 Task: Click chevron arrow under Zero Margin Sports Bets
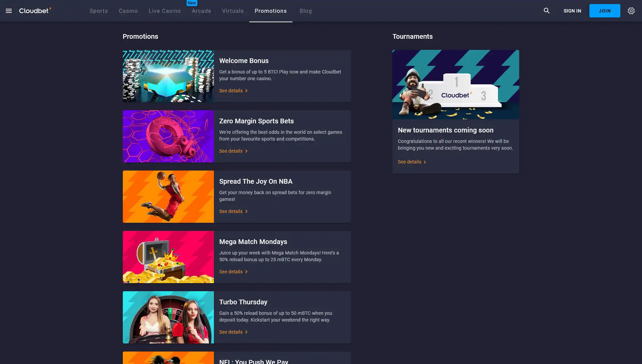pos(246,151)
